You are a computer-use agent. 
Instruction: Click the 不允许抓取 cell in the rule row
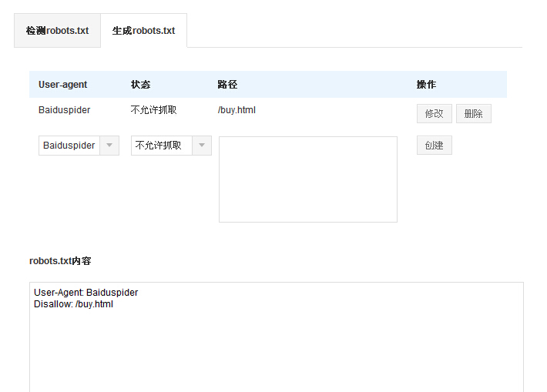coord(153,110)
